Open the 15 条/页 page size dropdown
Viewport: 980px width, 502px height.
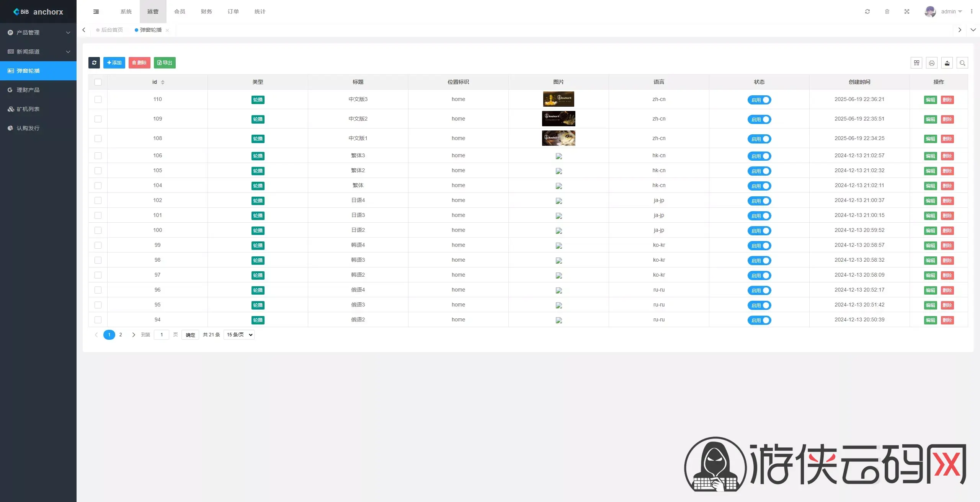(239, 335)
